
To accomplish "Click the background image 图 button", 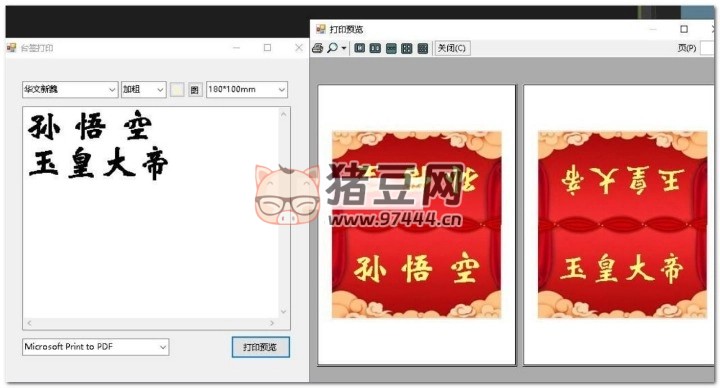I will point(195,90).
